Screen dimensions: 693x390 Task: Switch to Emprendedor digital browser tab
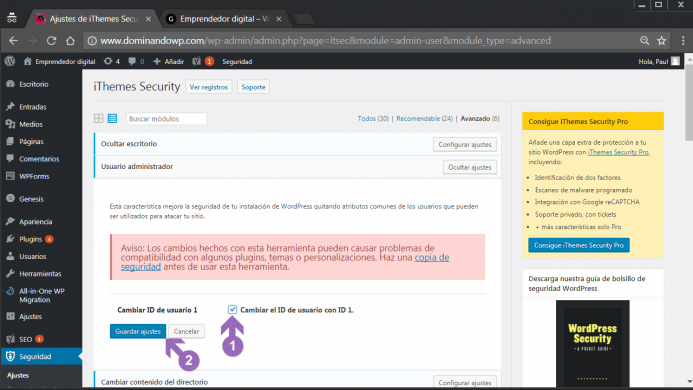[x=225, y=19]
